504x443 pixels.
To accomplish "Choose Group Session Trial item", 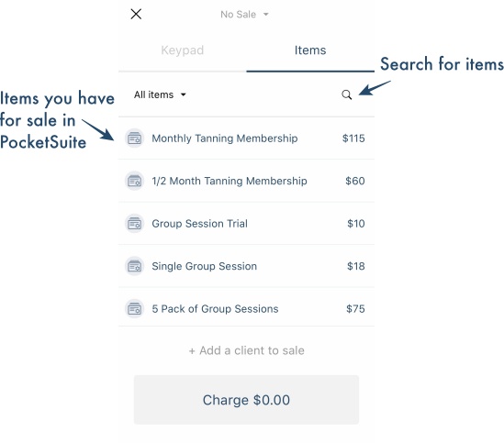I will pyautogui.click(x=247, y=224).
